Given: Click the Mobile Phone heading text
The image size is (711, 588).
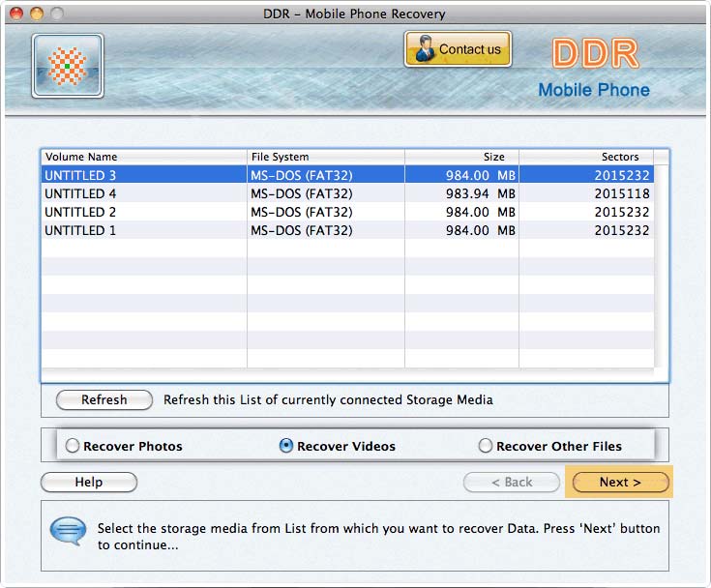Looking at the screenshot, I should tap(594, 90).
